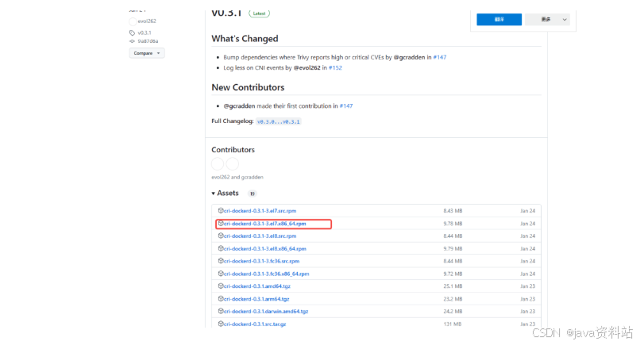Open the Compare dropdown
The height and width of the screenshot is (345, 644).
click(147, 53)
